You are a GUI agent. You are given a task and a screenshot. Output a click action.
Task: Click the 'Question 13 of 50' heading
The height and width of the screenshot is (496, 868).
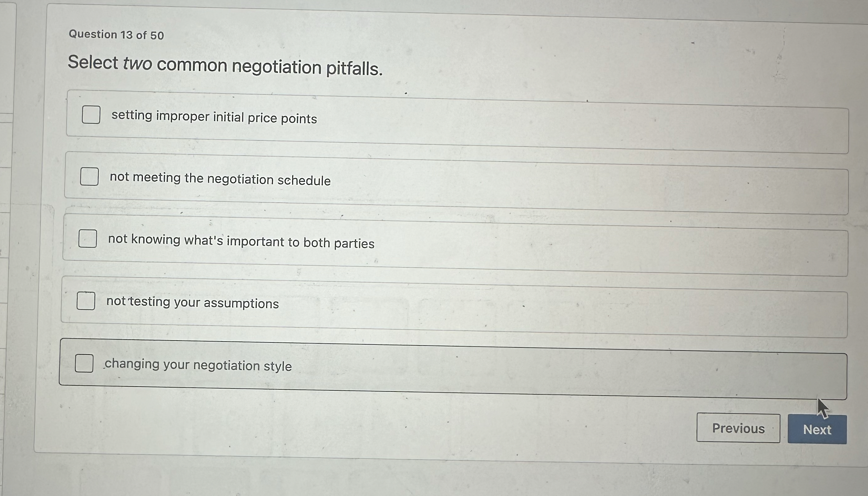tap(115, 34)
